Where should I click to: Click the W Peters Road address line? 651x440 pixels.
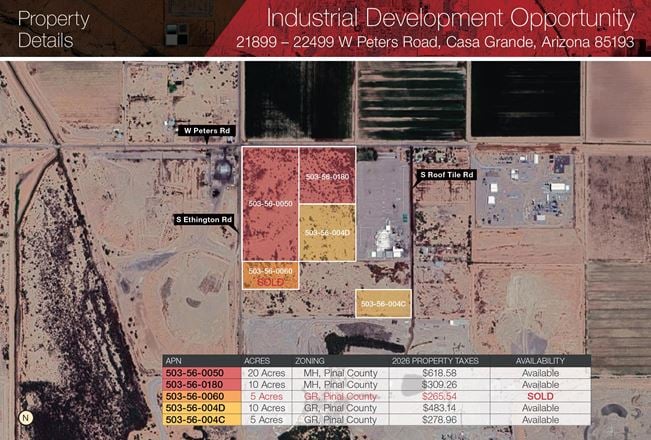[x=435, y=42]
